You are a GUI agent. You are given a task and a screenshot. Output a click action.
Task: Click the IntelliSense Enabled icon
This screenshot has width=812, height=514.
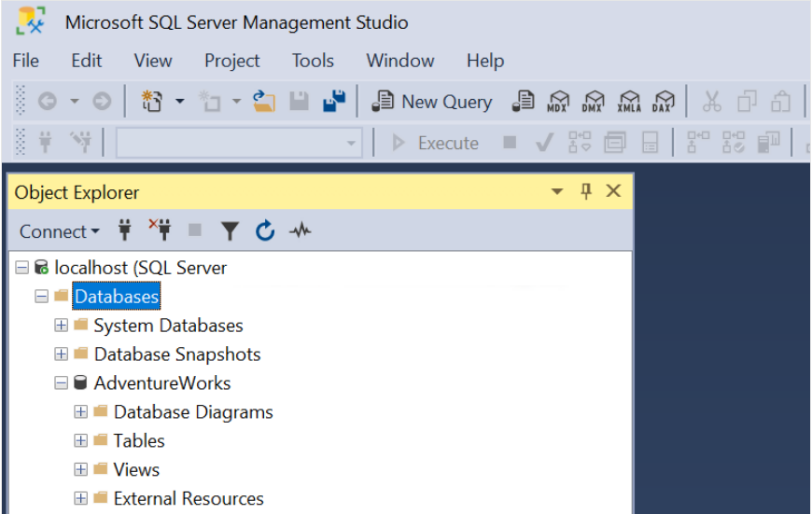click(650, 142)
